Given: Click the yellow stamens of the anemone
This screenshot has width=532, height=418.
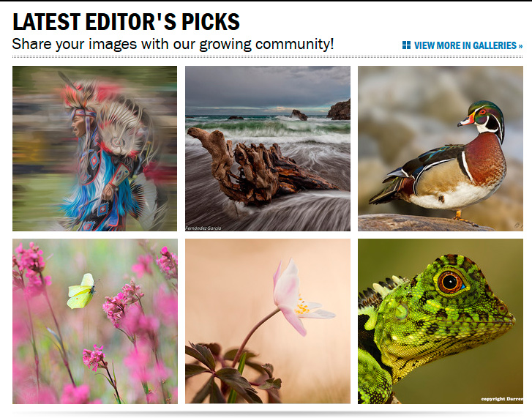Looking at the screenshot, I should point(301,307).
